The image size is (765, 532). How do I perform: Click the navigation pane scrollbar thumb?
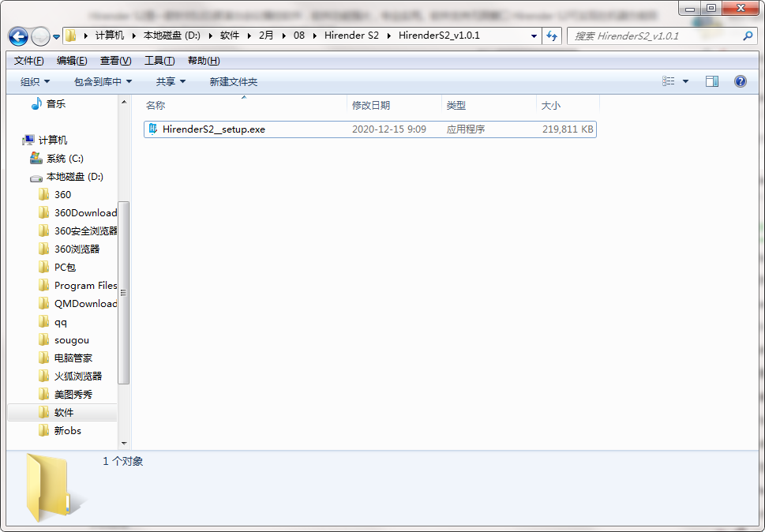tap(124, 293)
